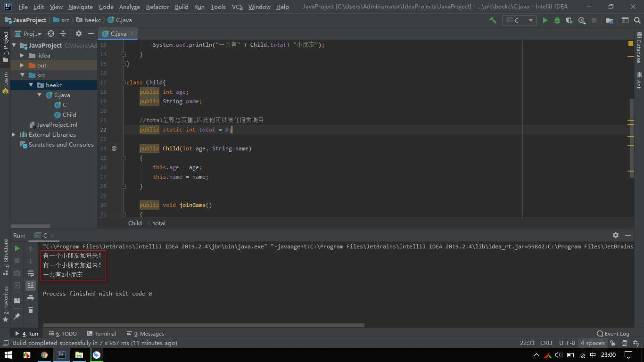Expand the out folder
The width and height of the screenshot is (644, 362).
pos(22,65)
